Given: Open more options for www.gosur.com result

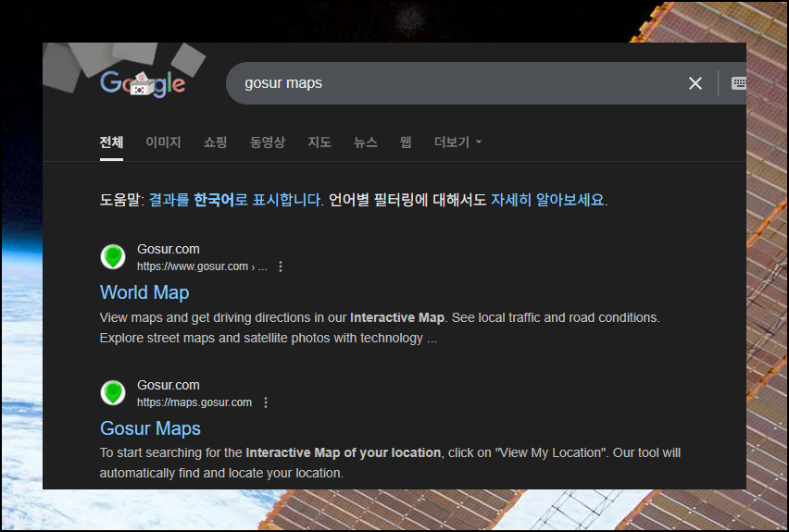Looking at the screenshot, I should coord(281,266).
